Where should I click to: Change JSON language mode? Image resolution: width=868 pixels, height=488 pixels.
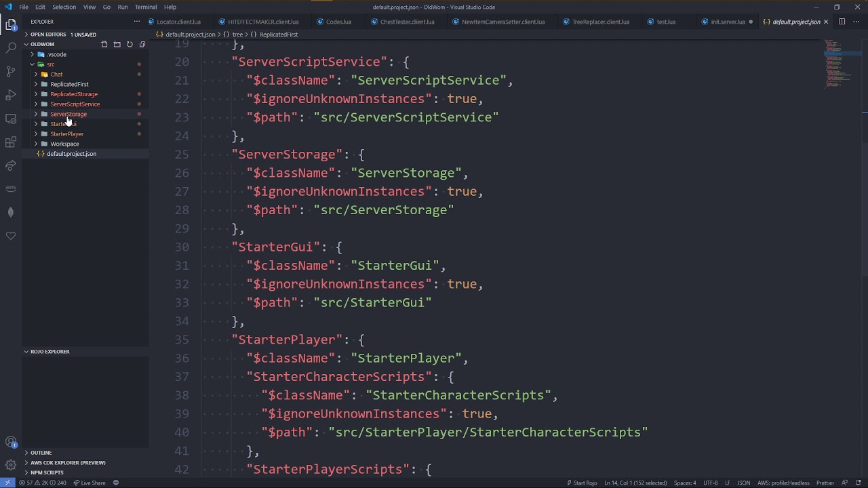tap(744, 483)
